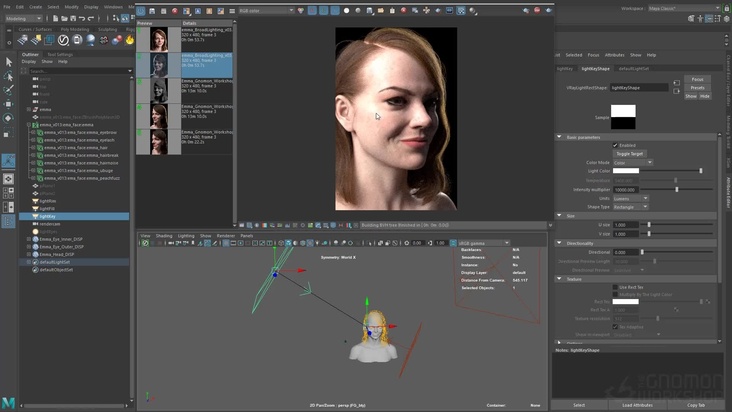Click the Load Attributes button
The image size is (732, 412).
[637, 405]
